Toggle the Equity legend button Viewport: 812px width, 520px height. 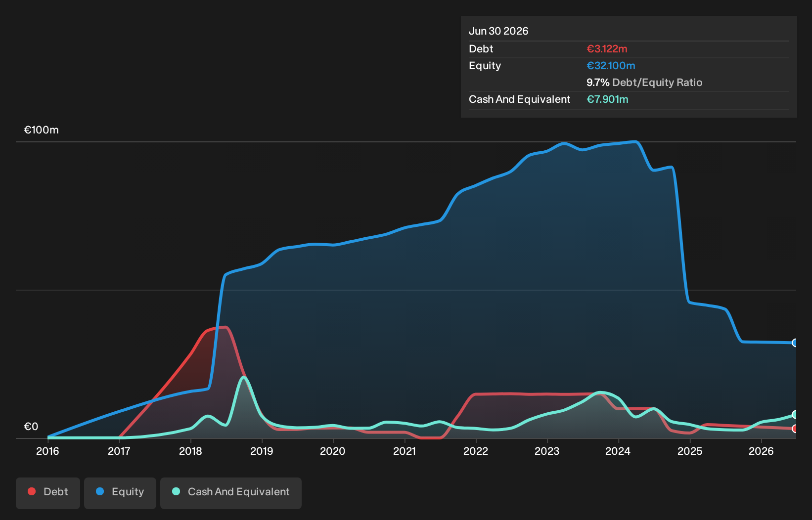coord(120,493)
